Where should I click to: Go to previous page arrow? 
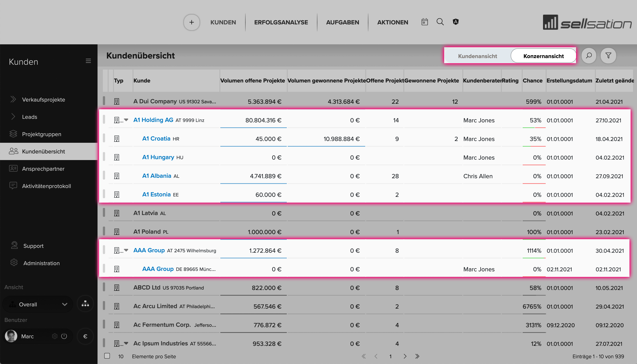(x=376, y=356)
